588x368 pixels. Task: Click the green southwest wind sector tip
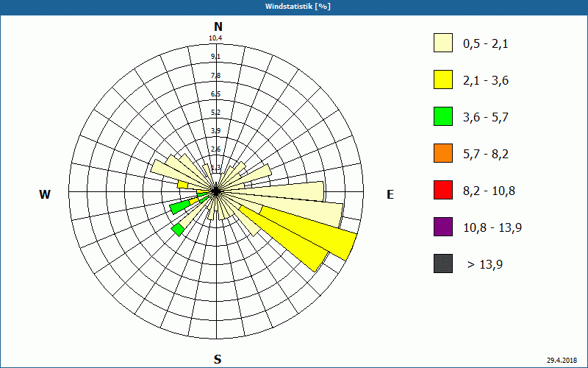pyautogui.click(x=178, y=230)
